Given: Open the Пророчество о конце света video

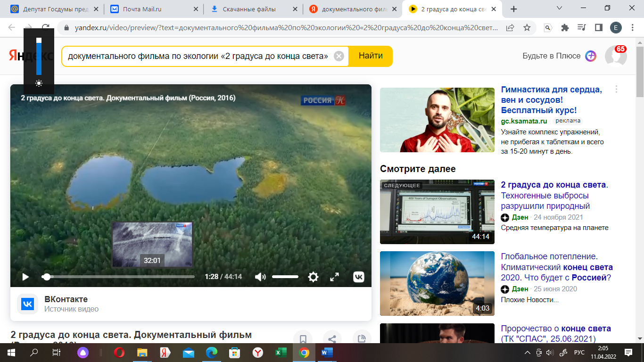Looking at the screenshot, I should tap(556, 334).
